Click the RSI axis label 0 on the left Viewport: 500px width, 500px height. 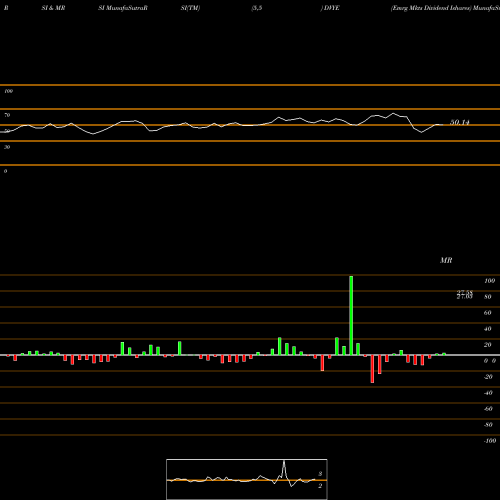[x=5, y=171]
